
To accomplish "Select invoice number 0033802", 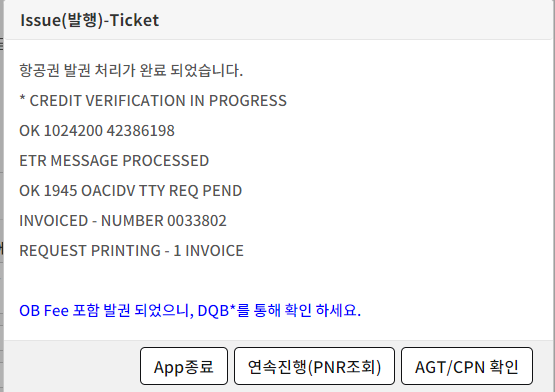I will 197,221.
